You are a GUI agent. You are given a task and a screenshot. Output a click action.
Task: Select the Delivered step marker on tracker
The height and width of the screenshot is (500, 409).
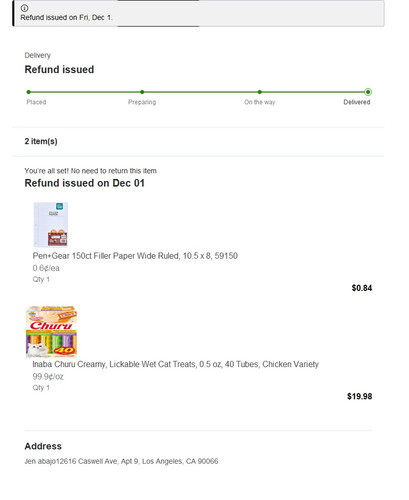pyautogui.click(x=368, y=92)
